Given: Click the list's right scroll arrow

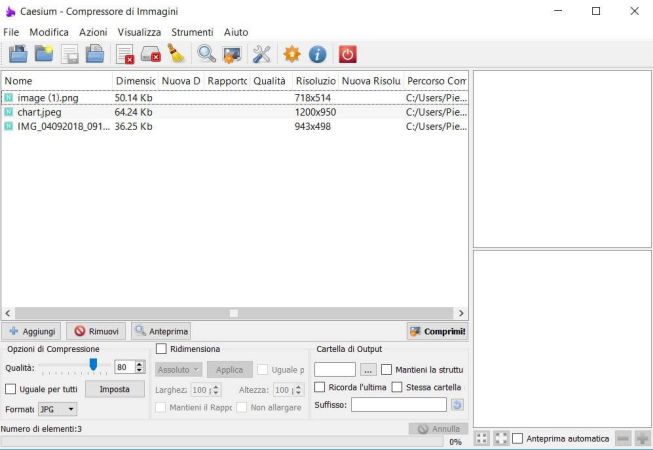Looking at the screenshot, I should click(x=461, y=313).
